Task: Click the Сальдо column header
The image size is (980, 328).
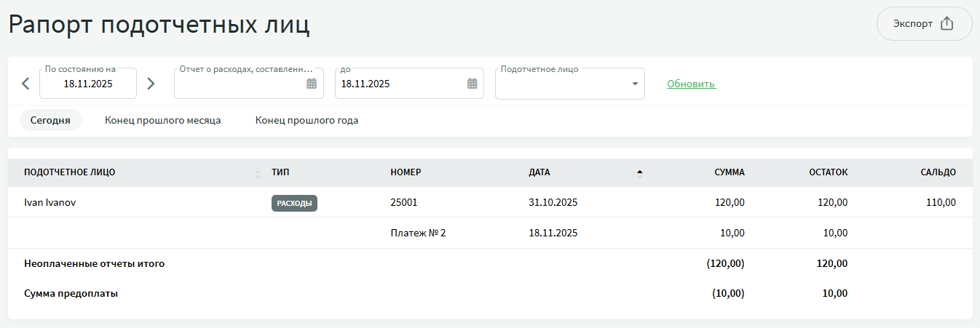Action: 938,172
